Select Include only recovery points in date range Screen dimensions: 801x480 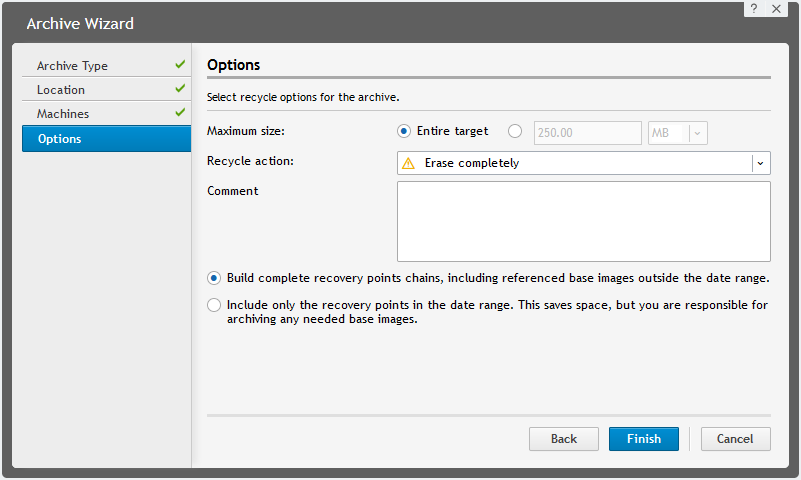click(x=214, y=305)
